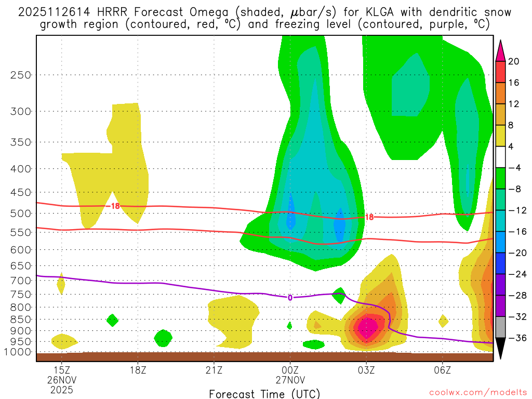Click the red -18 contour label near 03Z
The image size is (532, 399).
368,217
